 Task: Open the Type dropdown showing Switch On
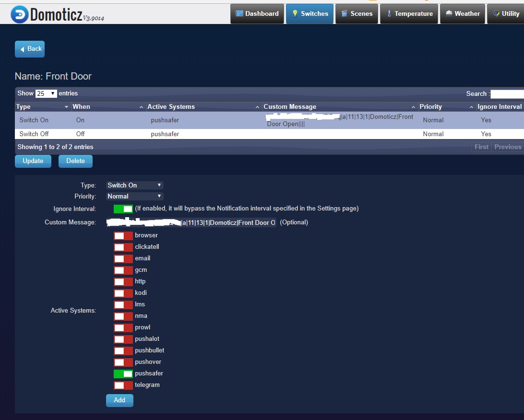pos(134,185)
